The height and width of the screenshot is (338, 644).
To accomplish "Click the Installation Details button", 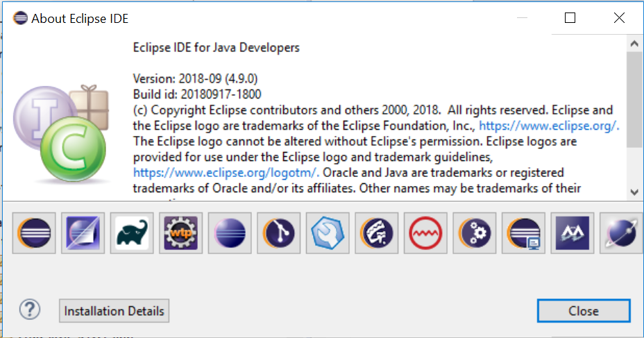I will pyautogui.click(x=115, y=311).
